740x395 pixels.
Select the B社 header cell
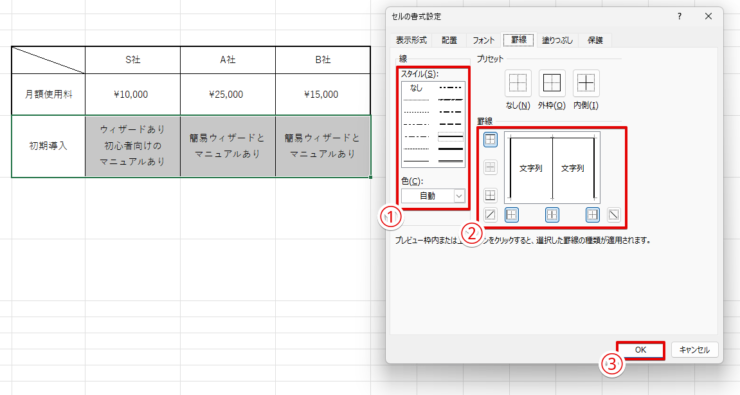point(322,60)
